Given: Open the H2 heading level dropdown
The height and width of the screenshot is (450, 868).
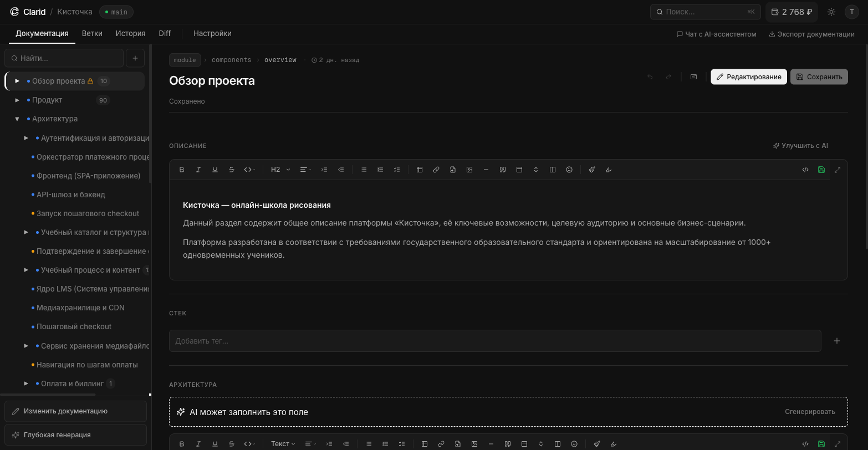Looking at the screenshot, I should pos(279,170).
